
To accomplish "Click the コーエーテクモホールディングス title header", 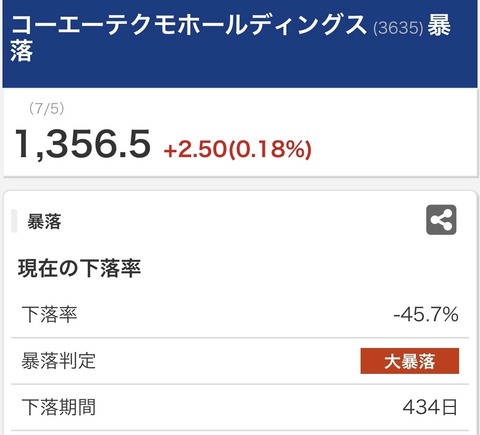I will pos(188,25).
